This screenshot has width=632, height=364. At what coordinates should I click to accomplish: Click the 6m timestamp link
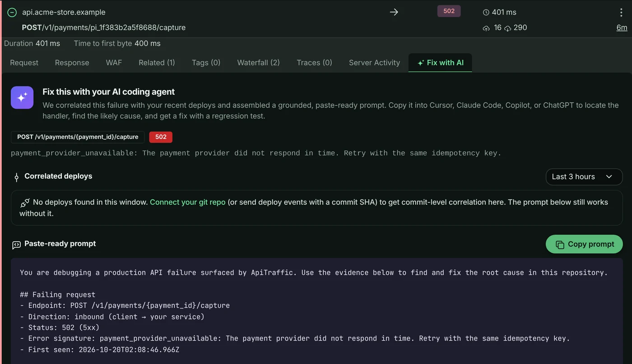pyautogui.click(x=622, y=28)
